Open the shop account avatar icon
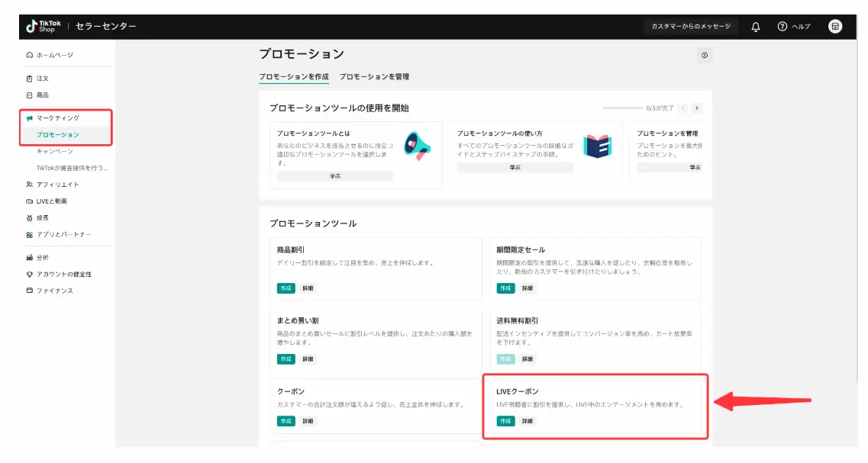This screenshot has width=868, height=463. (x=834, y=26)
